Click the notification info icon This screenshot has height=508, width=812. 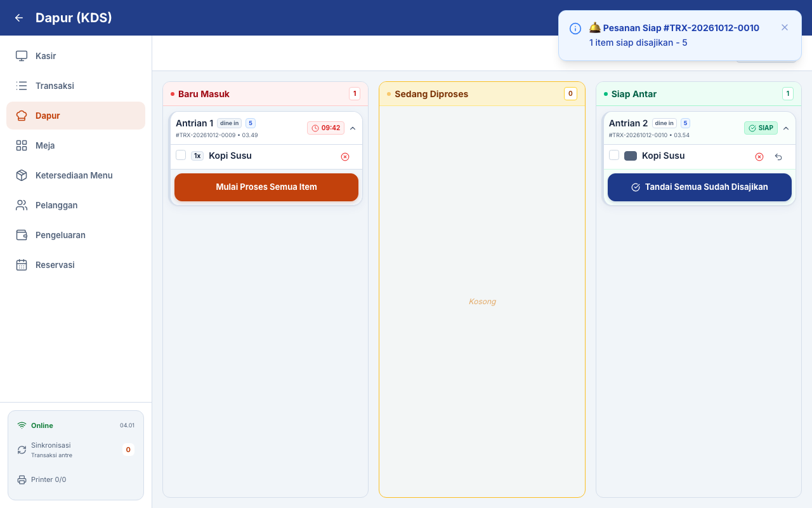pyautogui.click(x=575, y=29)
